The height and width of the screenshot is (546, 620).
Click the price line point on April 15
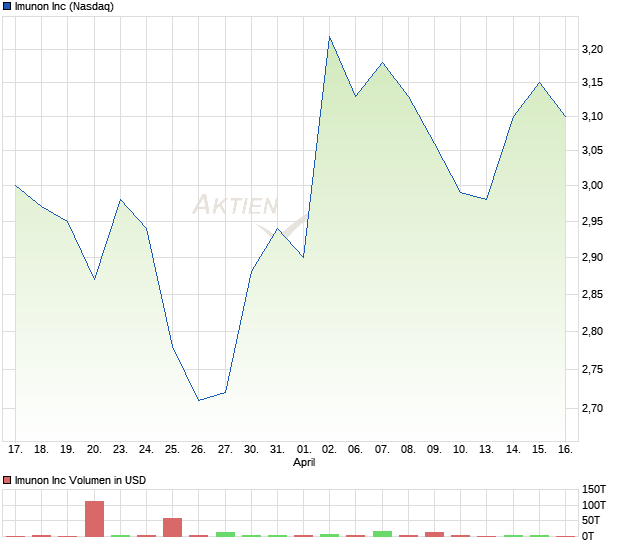539,83
